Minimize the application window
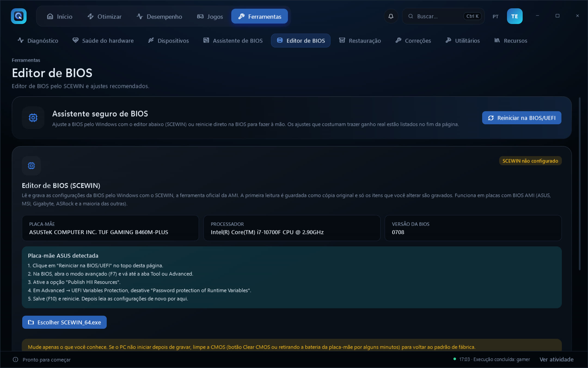Viewport: 588px width, 368px height. [x=537, y=16]
